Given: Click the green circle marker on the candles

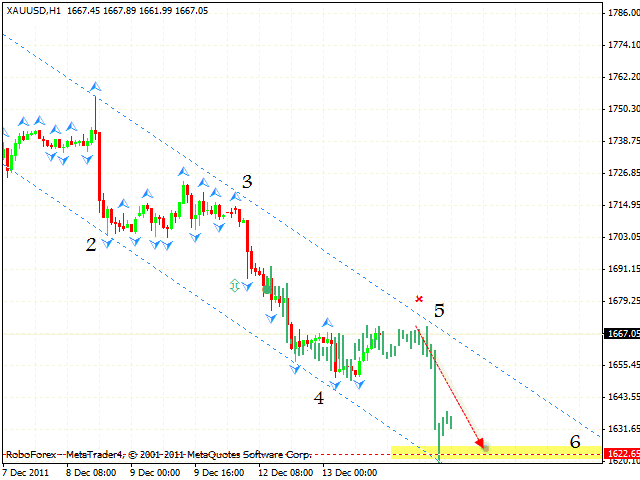Looking at the screenshot, I should click(267, 289).
